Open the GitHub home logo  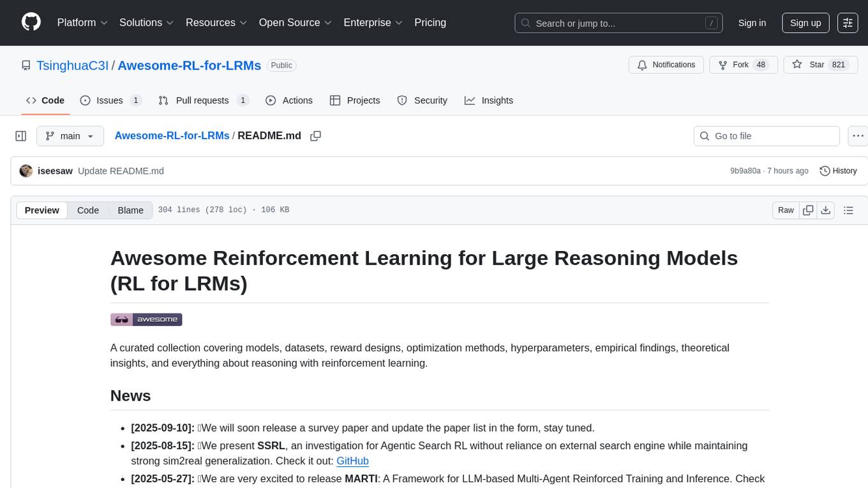pos(31,22)
